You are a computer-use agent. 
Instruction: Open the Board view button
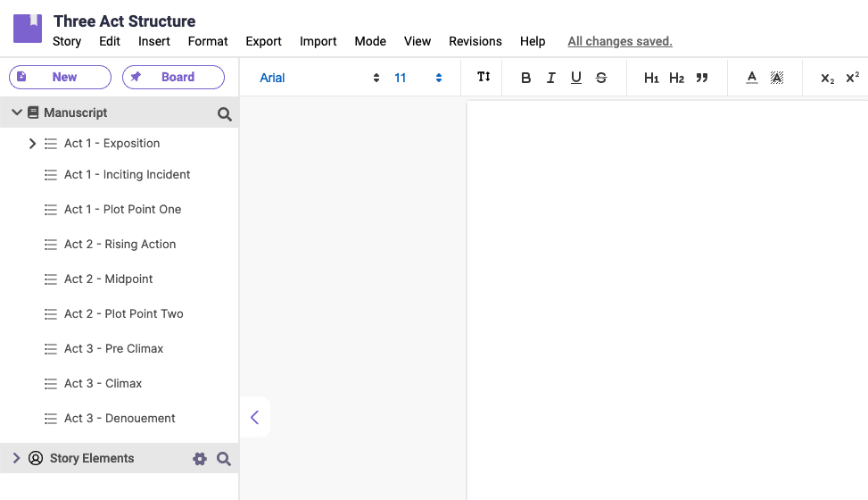173,77
